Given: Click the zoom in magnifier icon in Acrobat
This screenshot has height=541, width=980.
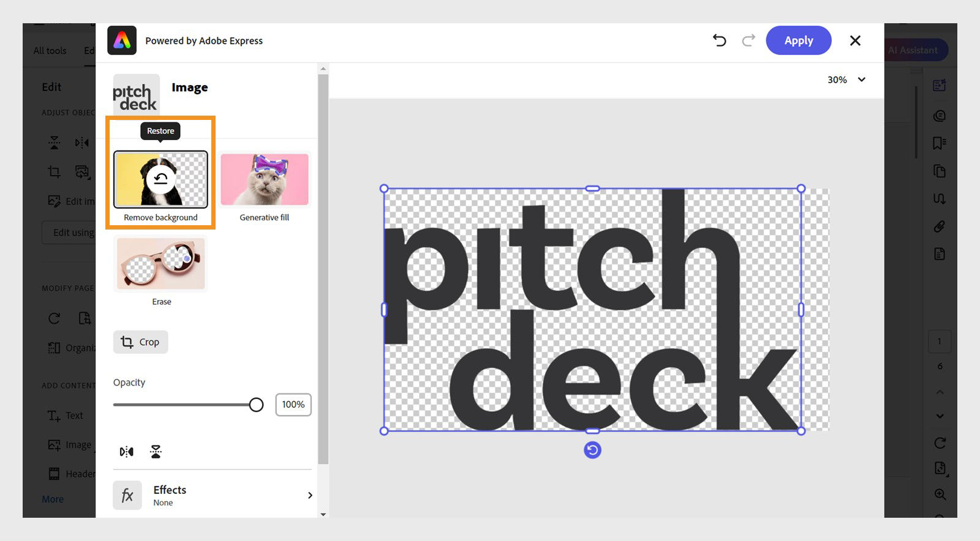Looking at the screenshot, I should (x=941, y=494).
